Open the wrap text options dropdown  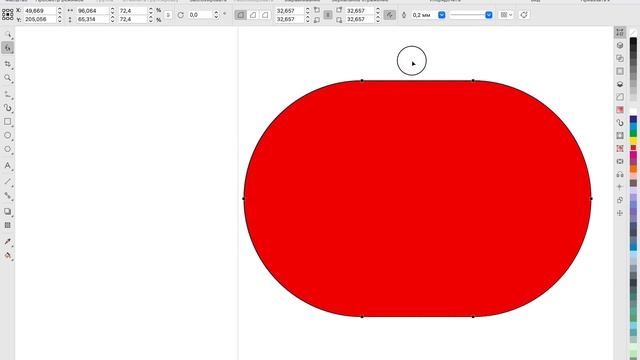506,15
